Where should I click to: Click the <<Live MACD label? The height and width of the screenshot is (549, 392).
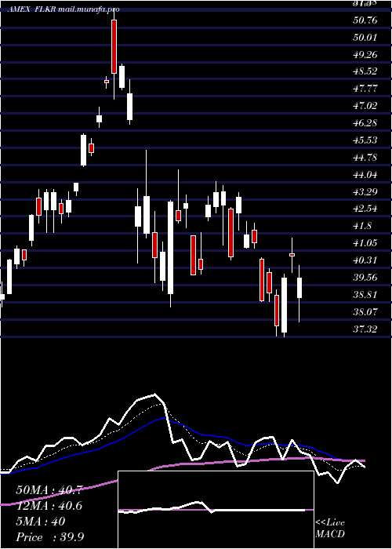[330, 529]
